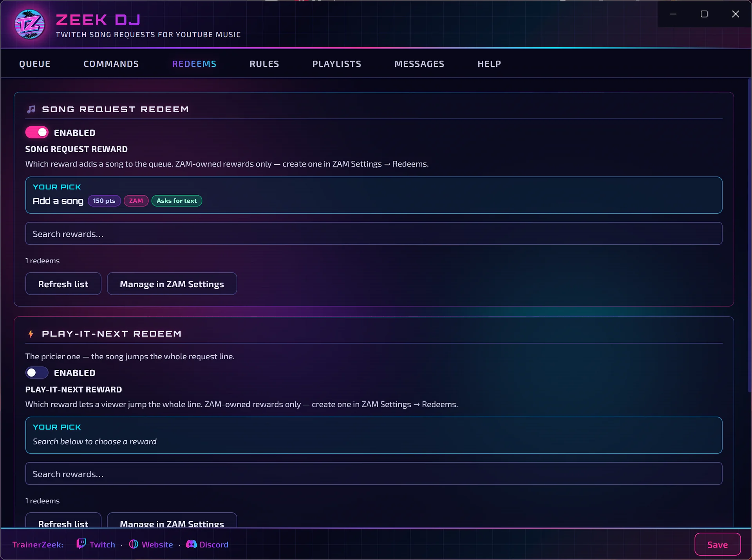Maximize the Zeek DJ window

(x=704, y=14)
